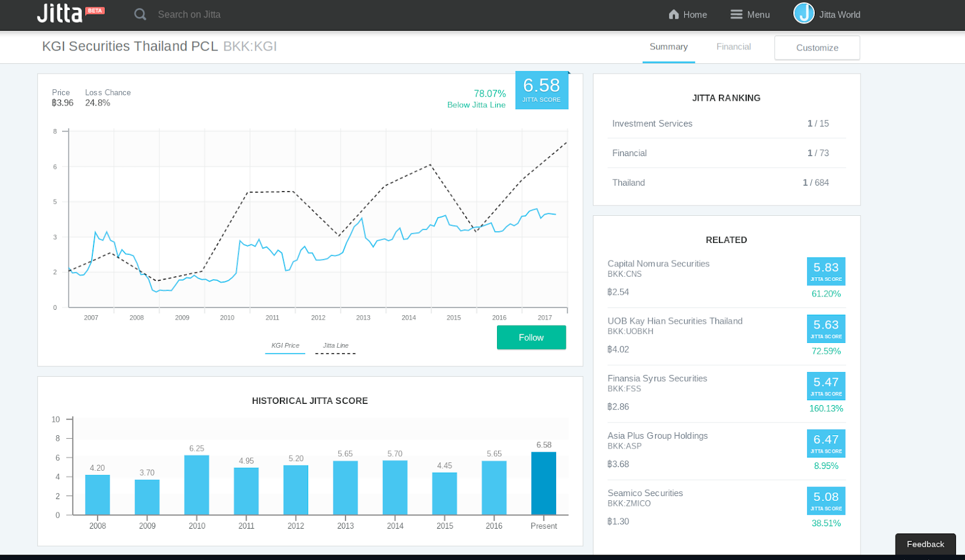
Task: Click the BKK:ZMICO ticker text
Action: [x=629, y=503]
